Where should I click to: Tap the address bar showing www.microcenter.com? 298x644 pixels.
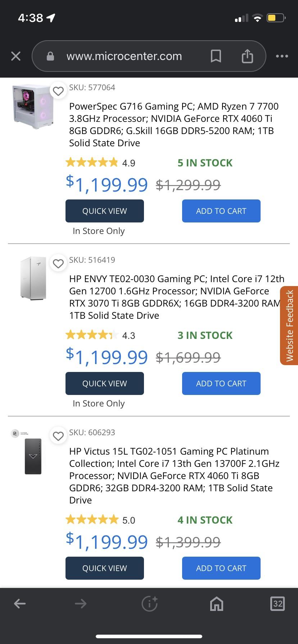124,56
